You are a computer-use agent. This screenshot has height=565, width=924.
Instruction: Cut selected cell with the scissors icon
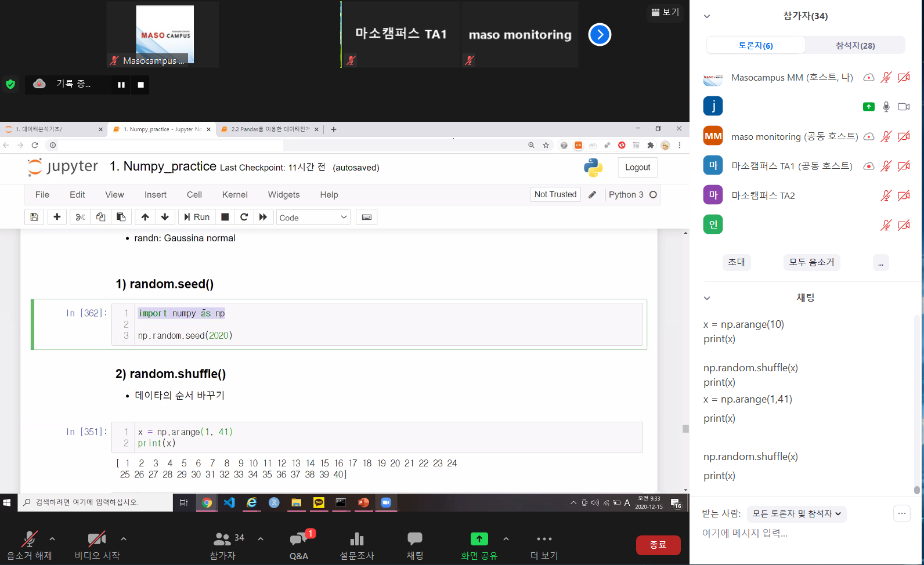click(x=80, y=217)
